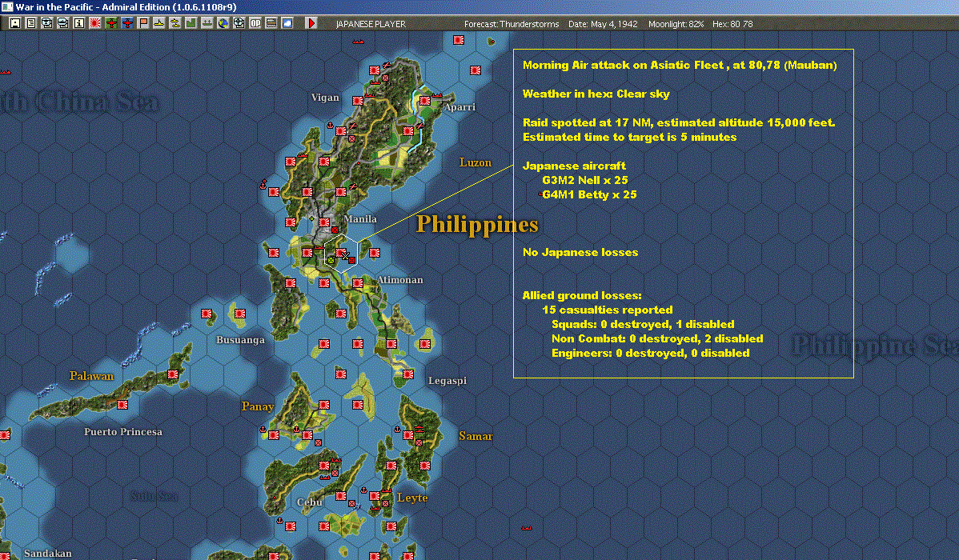Click the Palawan island label
Viewport: 959px width, 560px height.
(x=92, y=376)
